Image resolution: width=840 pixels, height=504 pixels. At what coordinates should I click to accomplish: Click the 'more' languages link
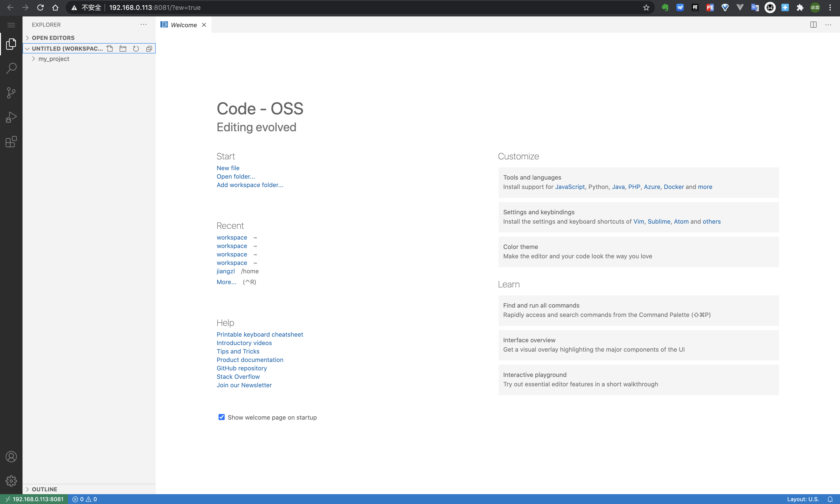705,187
